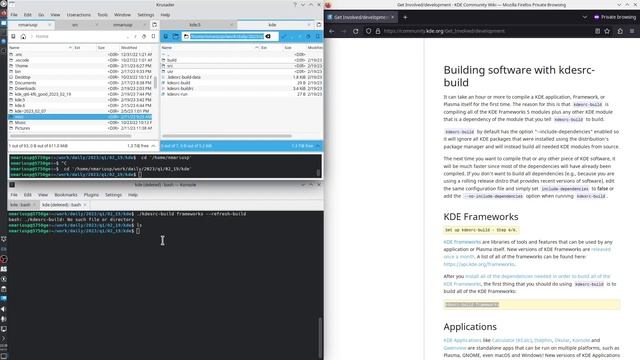Click the Firefox URL address field
Viewport: 640px width, 360px height.
click(x=486, y=31)
